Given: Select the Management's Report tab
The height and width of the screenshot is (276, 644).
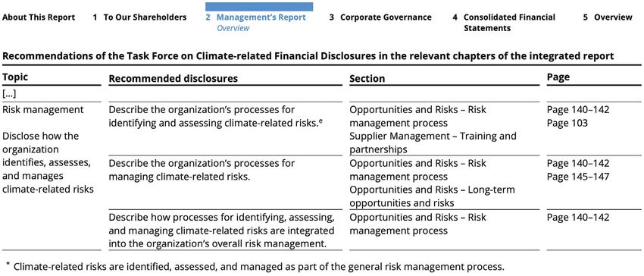Looking at the screenshot, I should coord(256,17).
